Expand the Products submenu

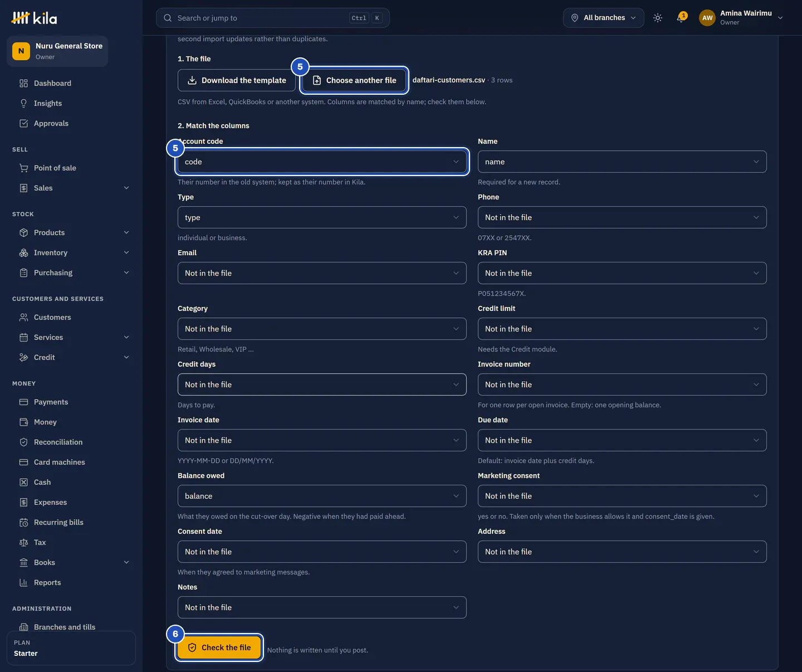click(126, 233)
